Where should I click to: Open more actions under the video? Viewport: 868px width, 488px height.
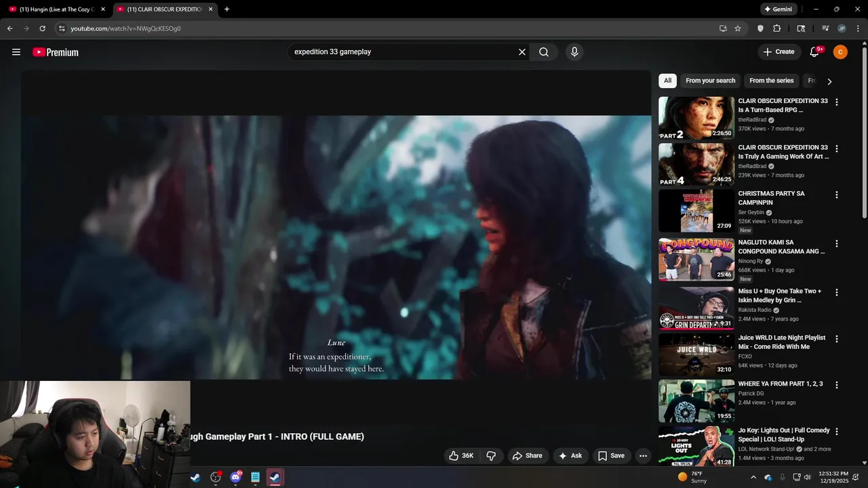(x=643, y=455)
